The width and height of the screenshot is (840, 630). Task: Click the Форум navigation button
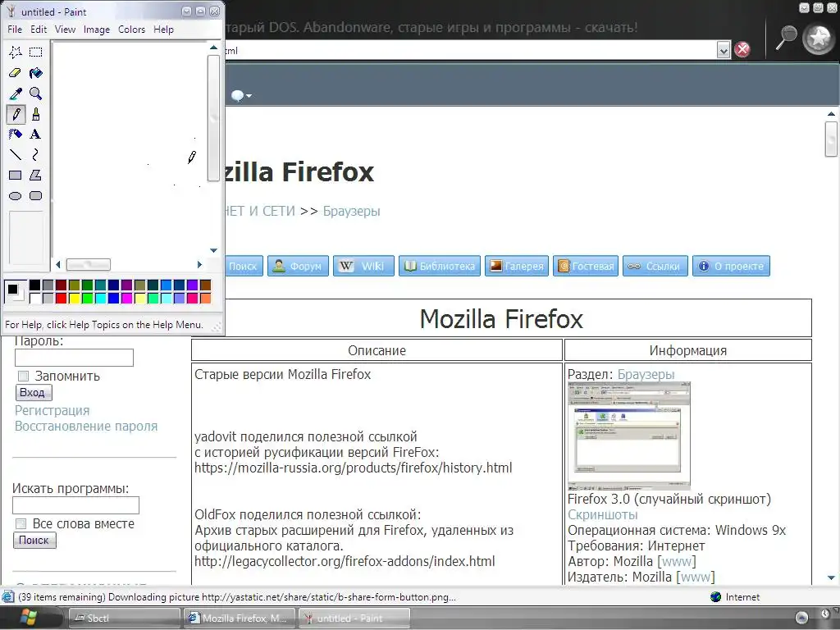[298, 266]
